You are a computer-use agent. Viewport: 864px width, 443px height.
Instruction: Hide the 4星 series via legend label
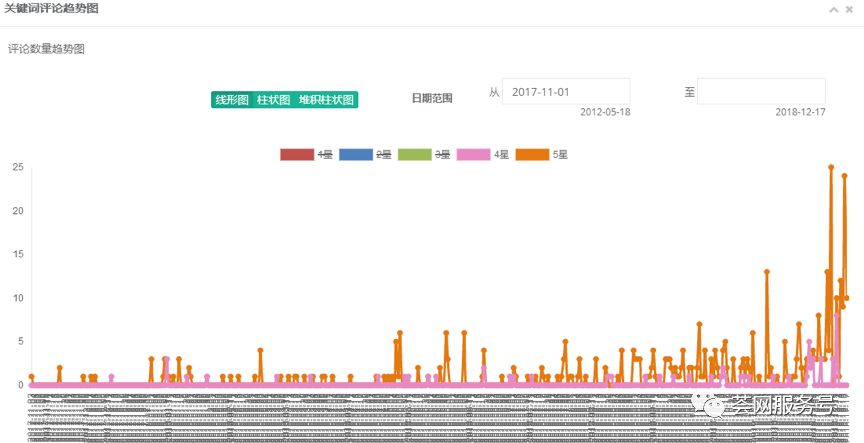[501, 155]
